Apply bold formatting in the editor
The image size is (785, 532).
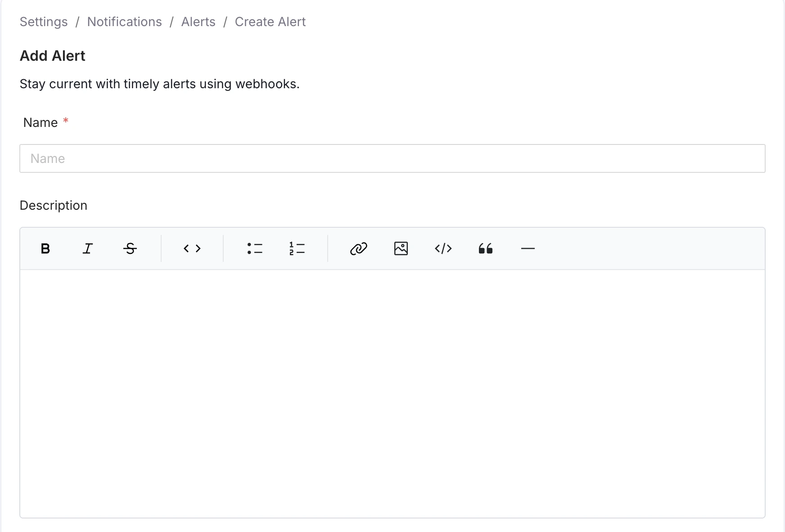coord(45,248)
